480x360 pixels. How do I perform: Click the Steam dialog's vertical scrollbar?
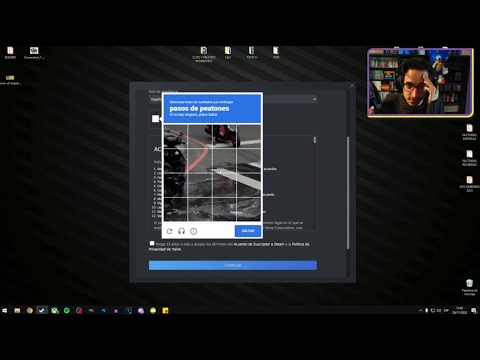(348, 193)
